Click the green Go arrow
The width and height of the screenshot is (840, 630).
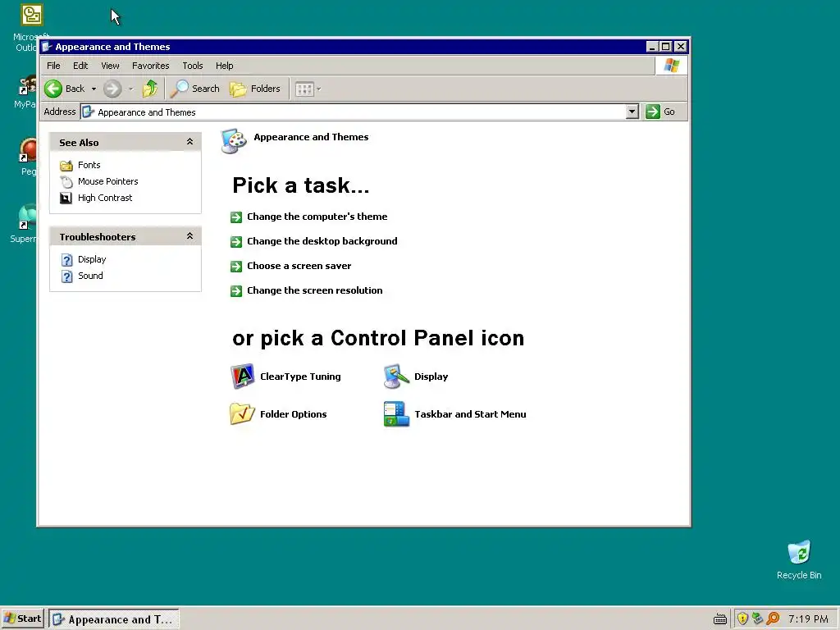652,112
